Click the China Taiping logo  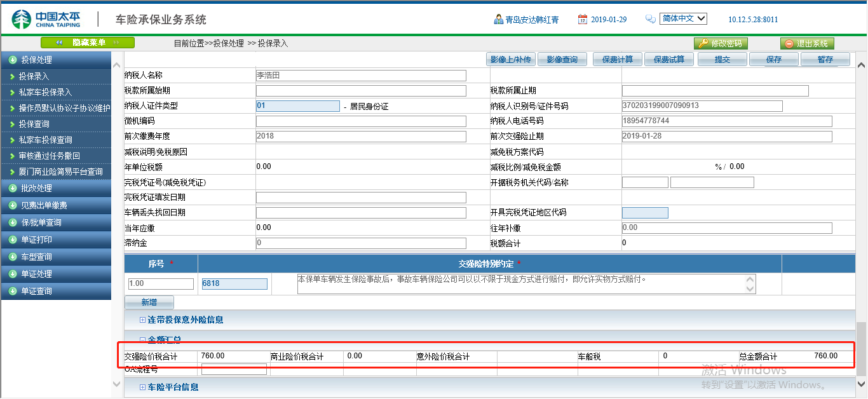(x=47, y=19)
